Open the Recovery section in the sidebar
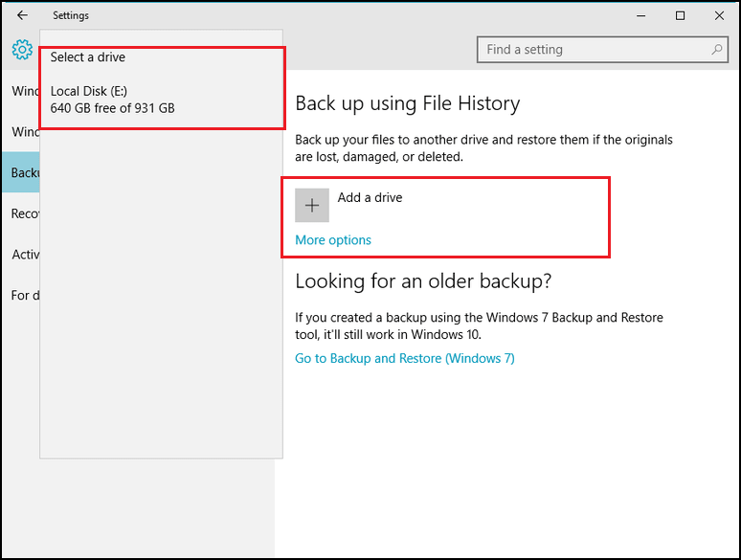741x560 pixels. (x=23, y=213)
